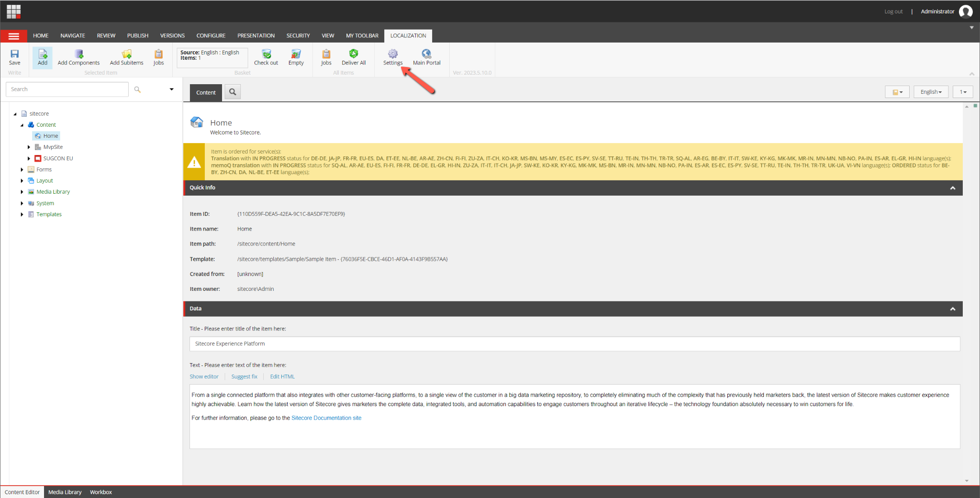Viewport: 980px width, 498px height.
Task: Open the English language dropdown
Action: coord(931,92)
